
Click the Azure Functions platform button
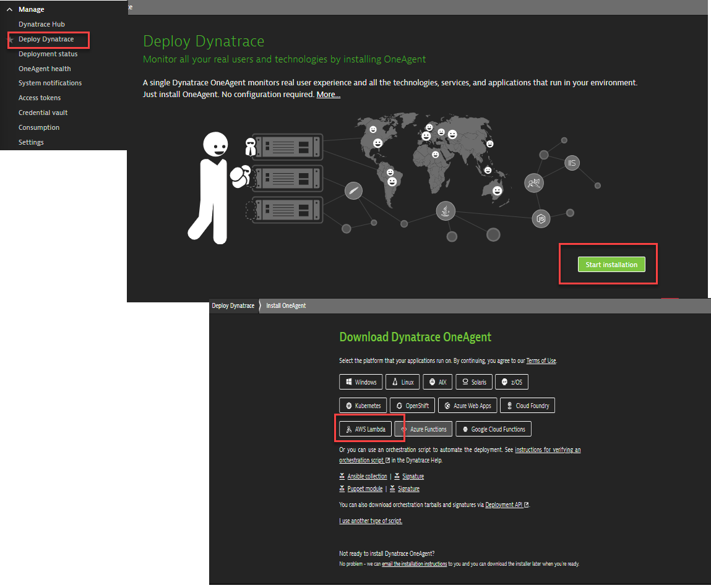(x=423, y=429)
